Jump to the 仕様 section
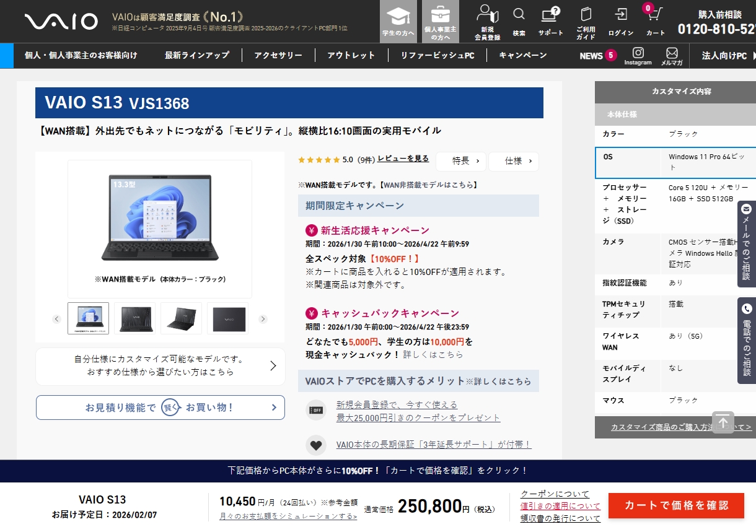Screen dimensions: 756x532 pyautogui.click(x=513, y=161)
